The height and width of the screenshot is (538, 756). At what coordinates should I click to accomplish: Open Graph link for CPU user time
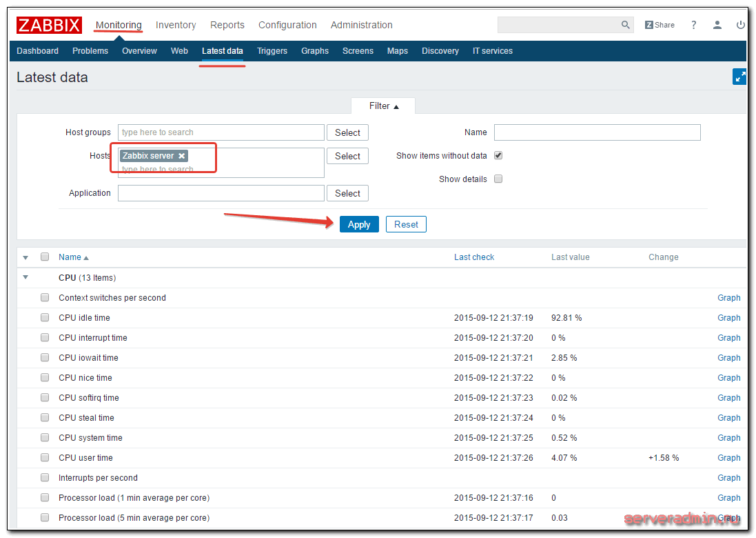728,458
